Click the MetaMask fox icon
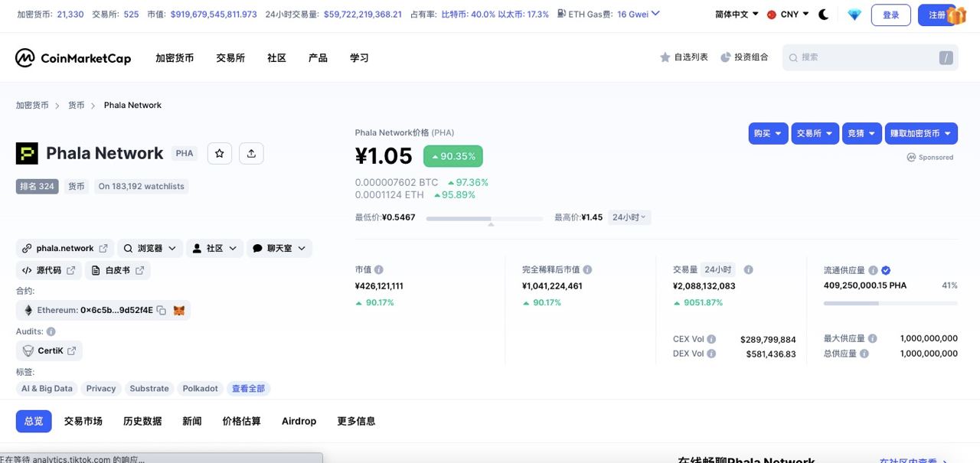This screenshot has height=463, width=980. click(178, 310)
